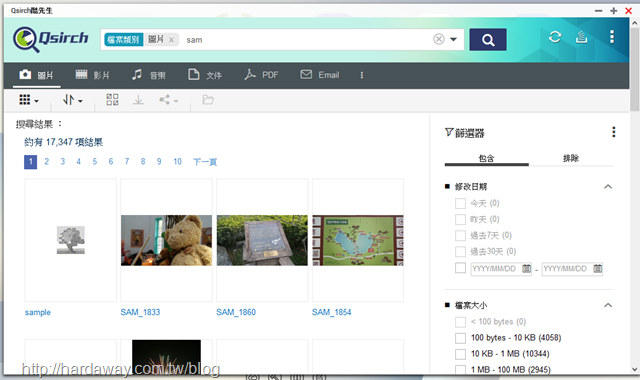
Task: Check the 1 MB - 100 MB checkbox
Action: click(x=460, y=369)
